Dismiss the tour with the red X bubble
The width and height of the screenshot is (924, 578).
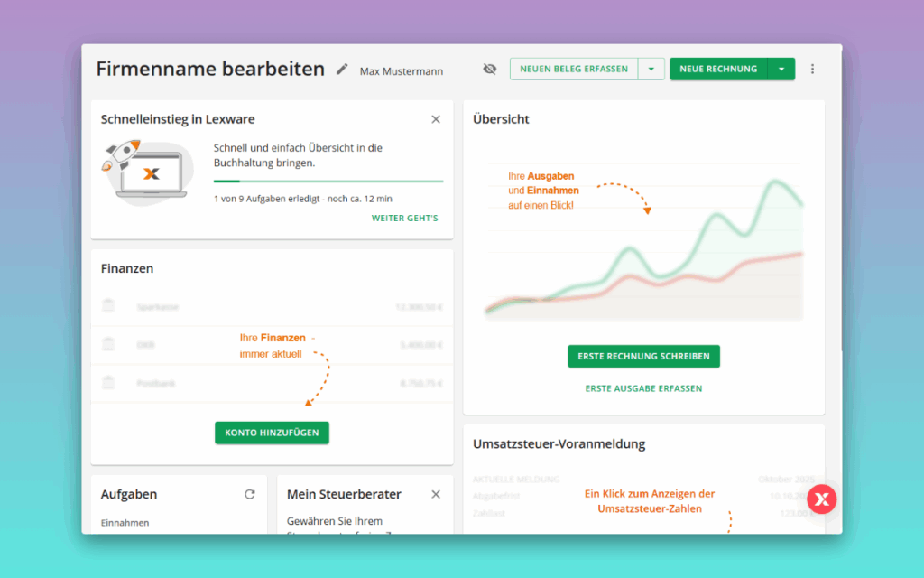[x=821, y=499]
